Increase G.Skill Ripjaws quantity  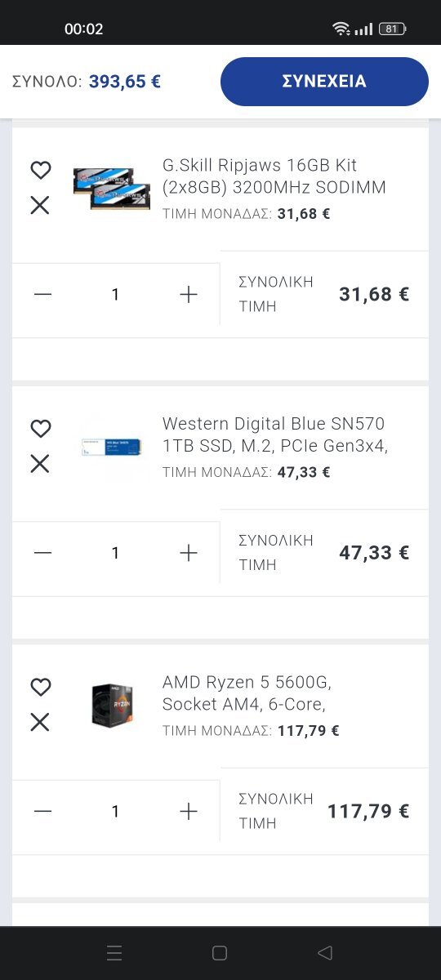click(189, 295)
